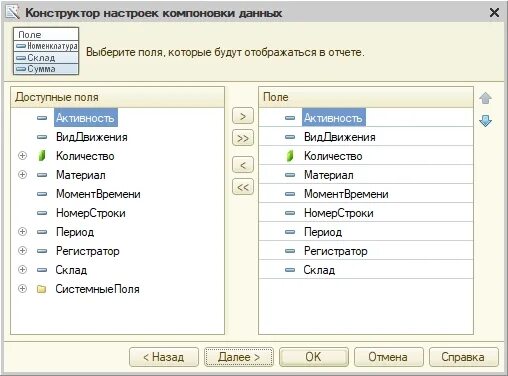Select Материал in available fields list
The image size is (508, 376).
click(81, 175)
